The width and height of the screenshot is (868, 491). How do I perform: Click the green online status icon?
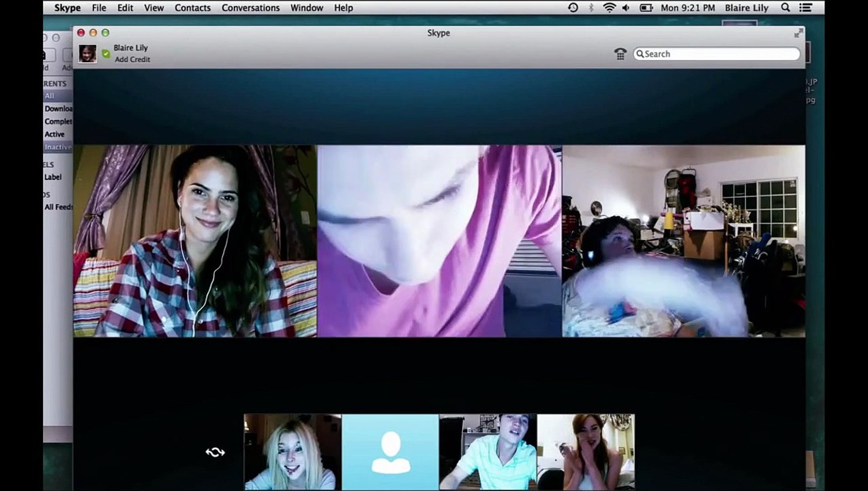106,53
